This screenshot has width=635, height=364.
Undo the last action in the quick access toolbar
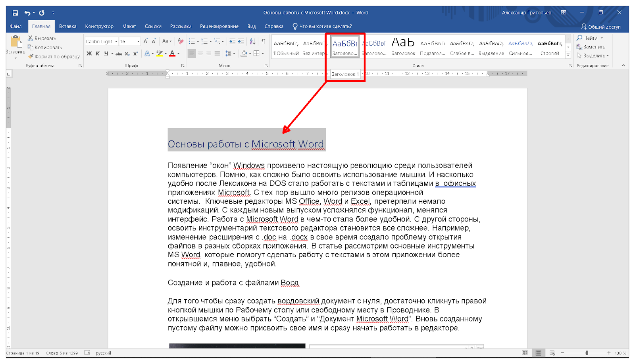pos(27,13)
